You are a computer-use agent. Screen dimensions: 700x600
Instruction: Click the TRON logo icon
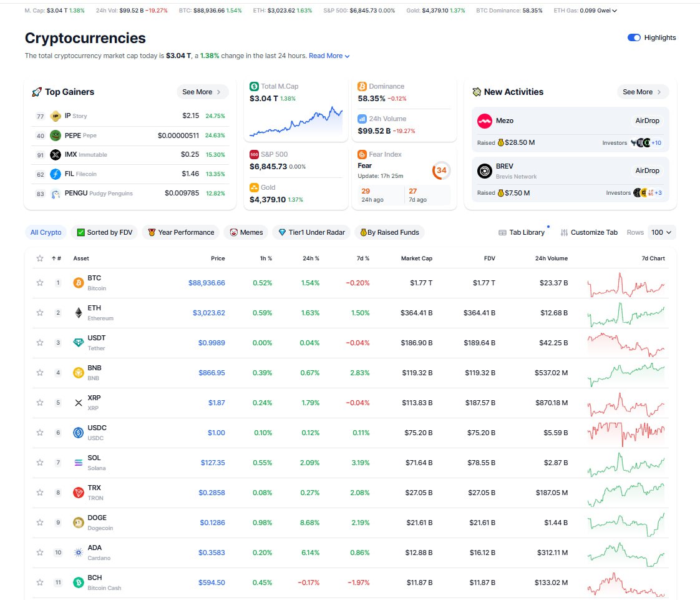click(x=78, y=493)
